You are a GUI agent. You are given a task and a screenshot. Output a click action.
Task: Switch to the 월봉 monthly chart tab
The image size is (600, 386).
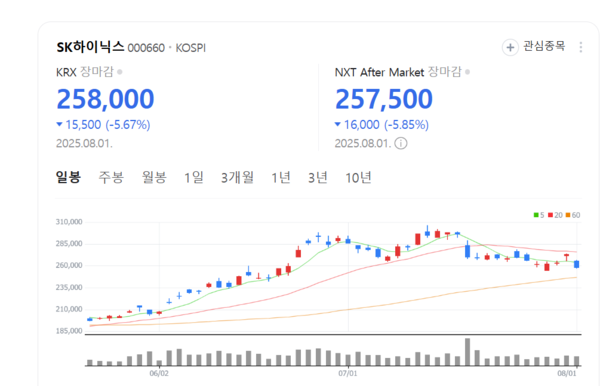pyautogui.click(x=154, y=177)
